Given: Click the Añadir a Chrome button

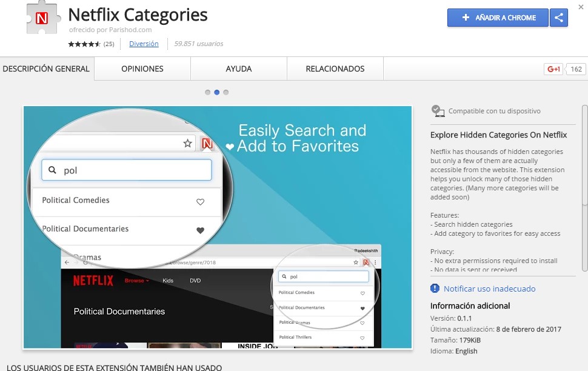Looking at the screenshot, I should pyautogui.click(x=498, y=18).
